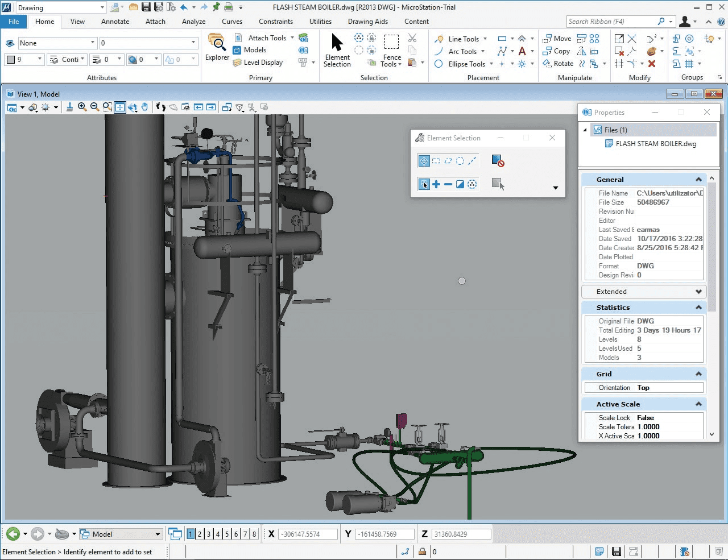Select the Place Block rectangle tool
The image size is (728, 560).
pos(502,39)
